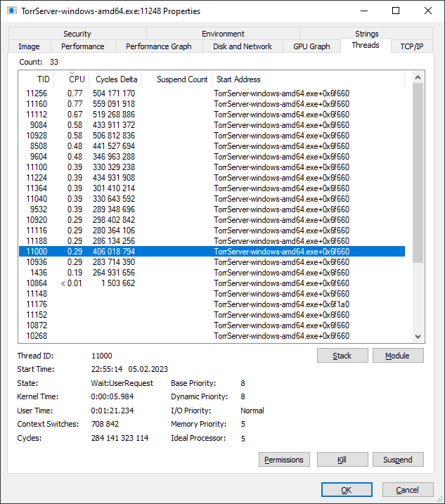Viewport: 445px width, 504px height.
Task: Select thread row with TID 11116
Action: pyautogui.click(x=212, y=231)
